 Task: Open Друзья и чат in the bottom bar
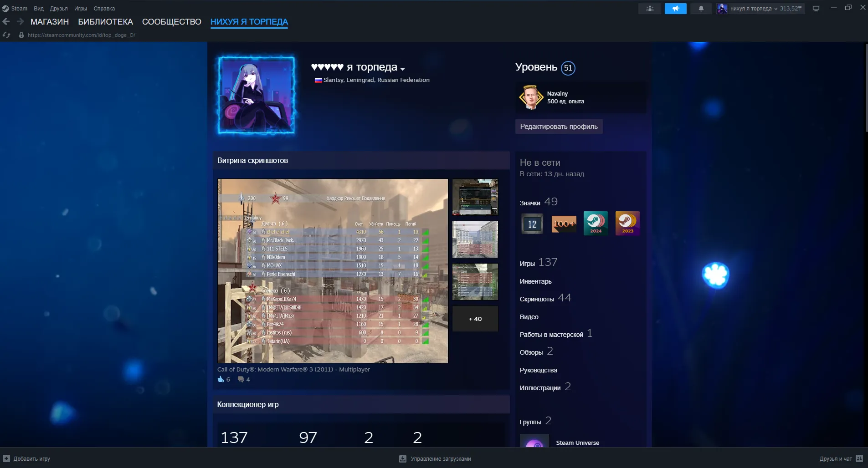[x=836, y=459]
